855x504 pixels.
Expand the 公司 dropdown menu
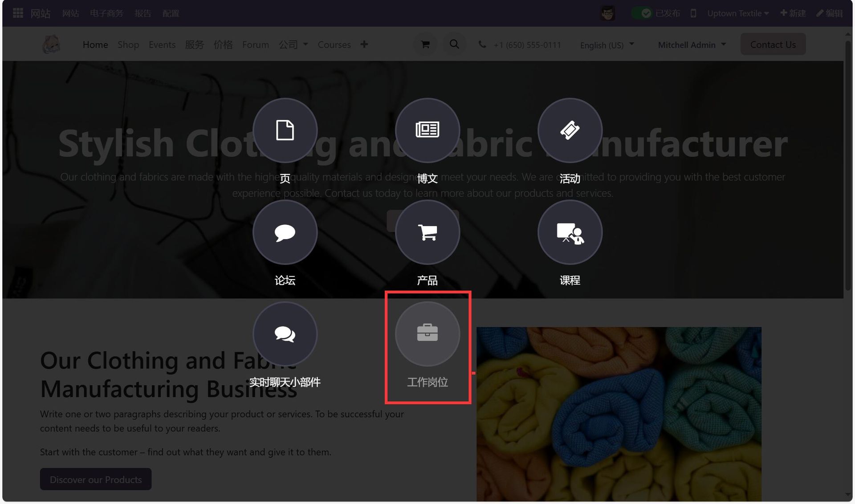pos(293,45)
